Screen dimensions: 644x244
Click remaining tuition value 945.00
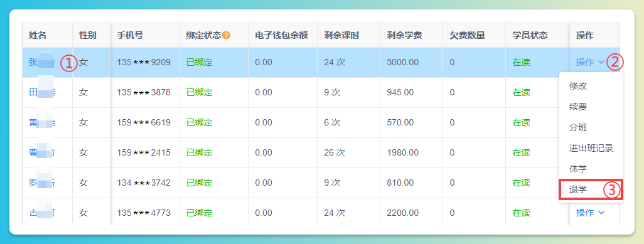[400, 92]
